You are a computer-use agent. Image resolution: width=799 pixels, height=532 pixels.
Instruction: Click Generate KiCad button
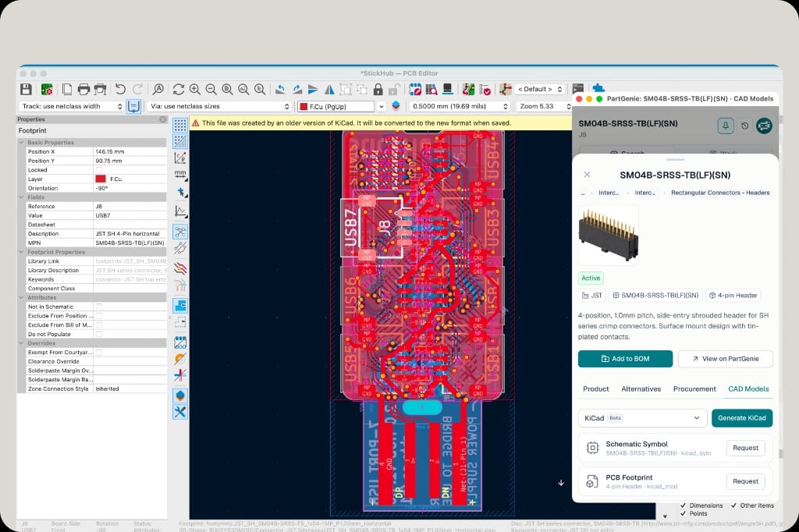pyautogui.click(x=742, y=418)
